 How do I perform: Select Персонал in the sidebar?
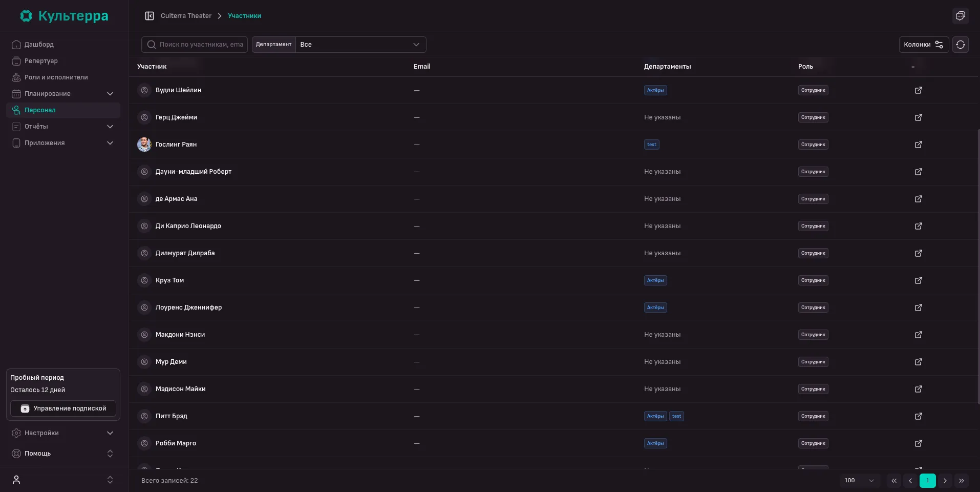click(x=63, y=110)
